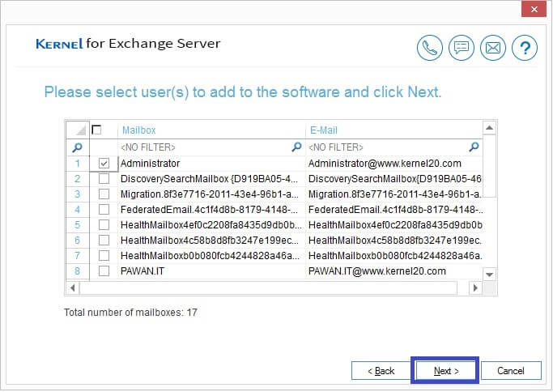Check the HealthMailboxb0b080fc checkbox
This screenshot has height=392, width=553.
click(104, 255)
